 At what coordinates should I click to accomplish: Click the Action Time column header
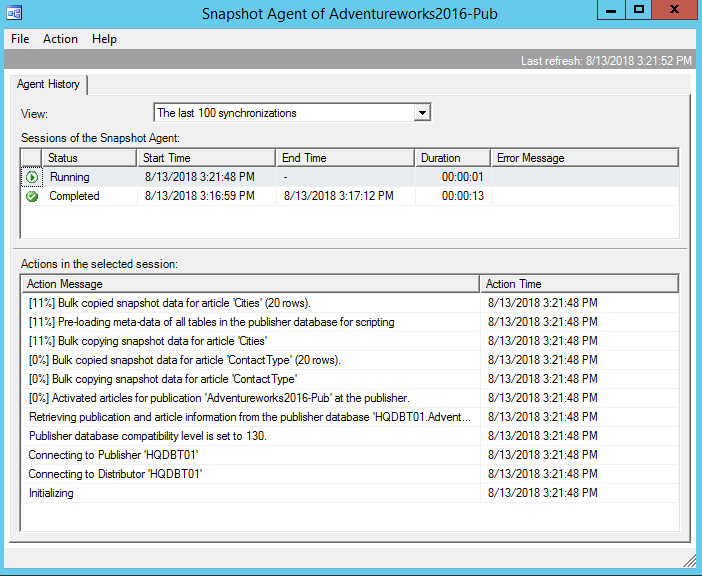click(x=578, y=284)
